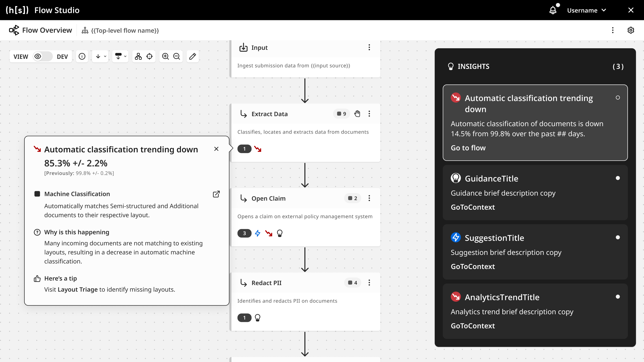The image size is (644, 362).
Task: Click the pencil edit icon in toolbar
Action: click(192, 56)
